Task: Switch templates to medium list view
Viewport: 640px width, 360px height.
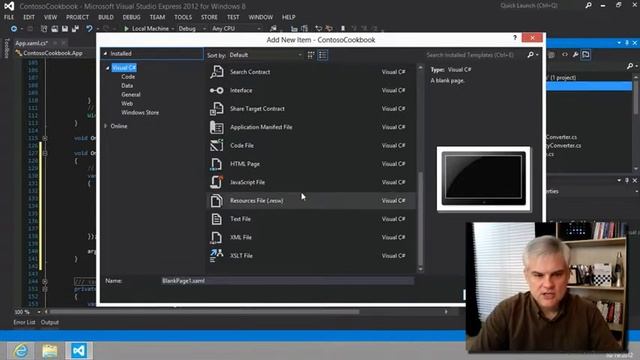Action: coord(322,55)
